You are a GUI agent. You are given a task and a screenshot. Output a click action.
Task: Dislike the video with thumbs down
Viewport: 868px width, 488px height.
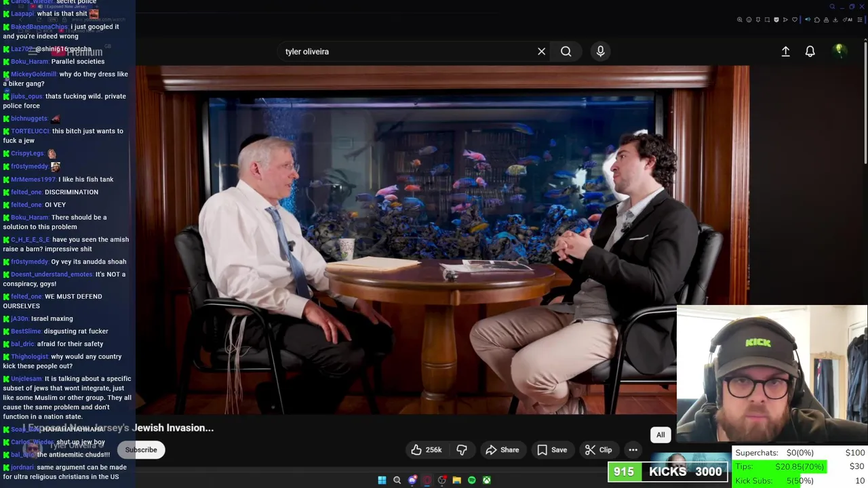coord(462,450)
